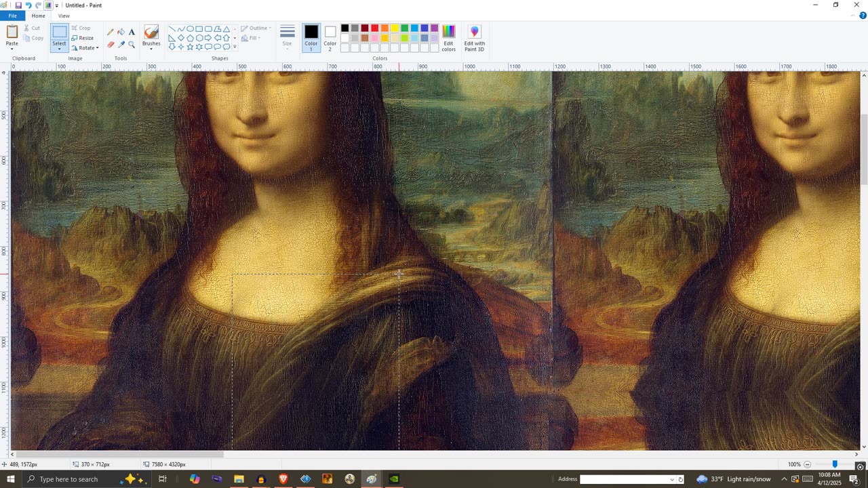Activate Color 2 background selector
Image resolution: width=868 pixels, height=488 pixels.
coord(330,38)
